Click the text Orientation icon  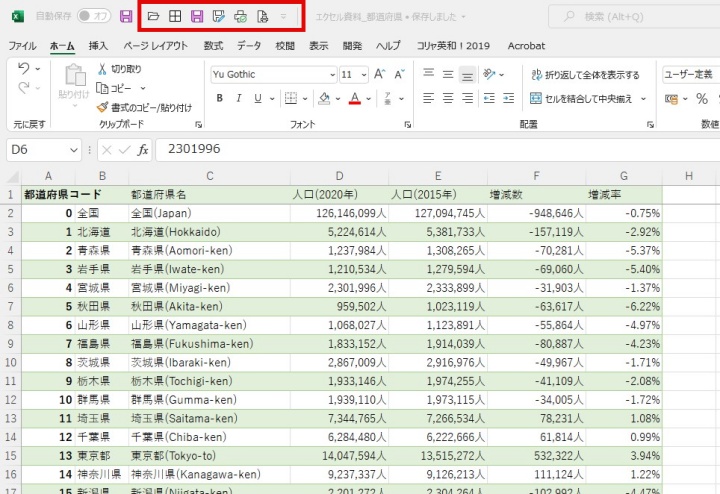tap(489, 74)
